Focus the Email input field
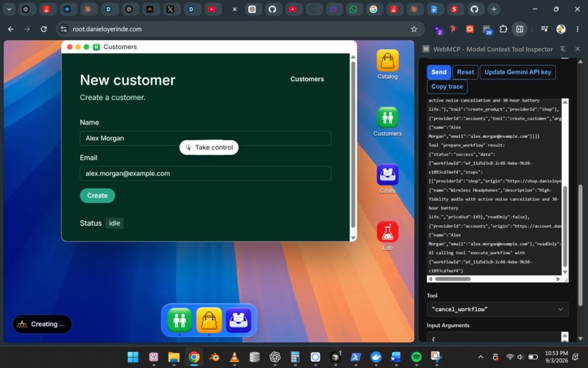 pos(206,174)
